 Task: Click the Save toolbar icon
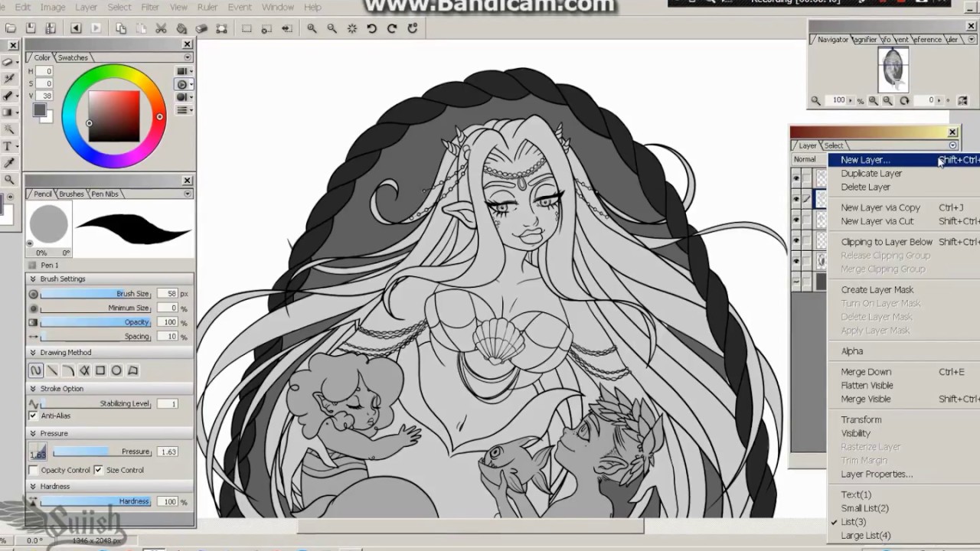click(x=31, y=28)
